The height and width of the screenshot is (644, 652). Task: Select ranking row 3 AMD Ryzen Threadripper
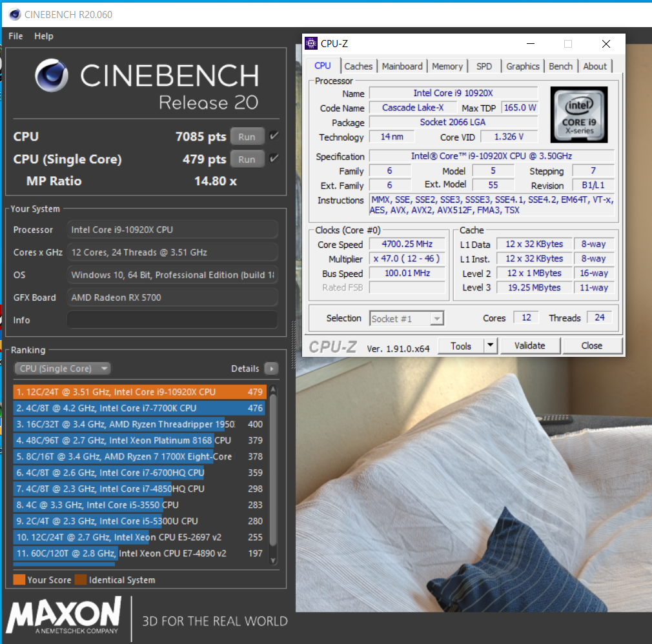pos(139,424)
